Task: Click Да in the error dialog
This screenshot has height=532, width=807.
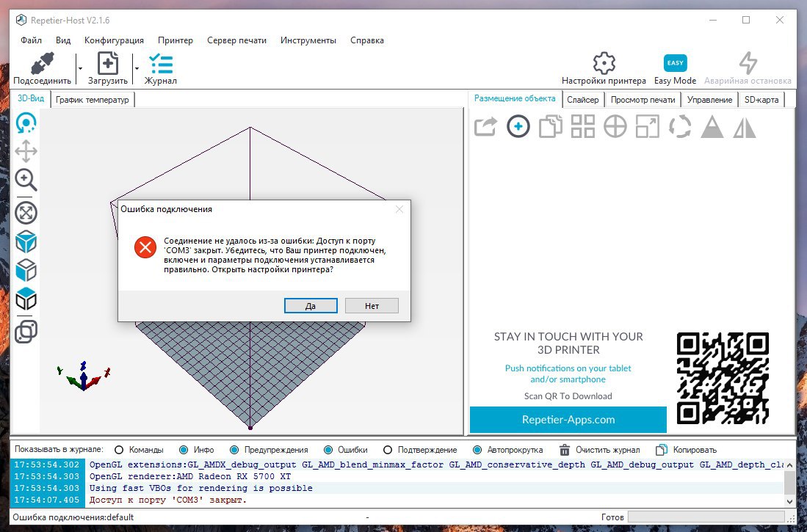Action: [x=311, y=305]
